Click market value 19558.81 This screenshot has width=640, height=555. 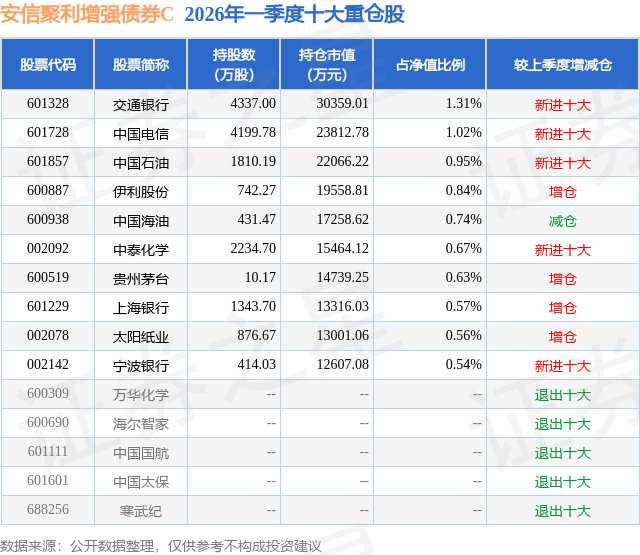coord(342,191)
